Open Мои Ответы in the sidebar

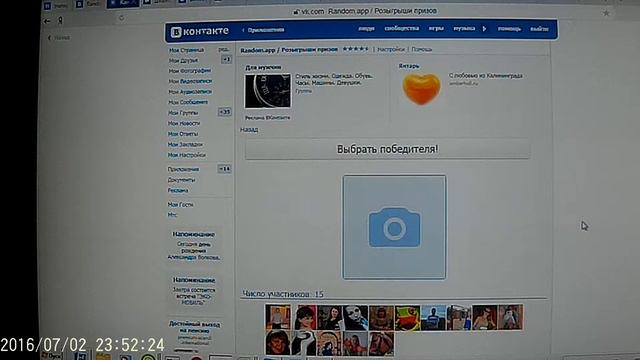183,134
